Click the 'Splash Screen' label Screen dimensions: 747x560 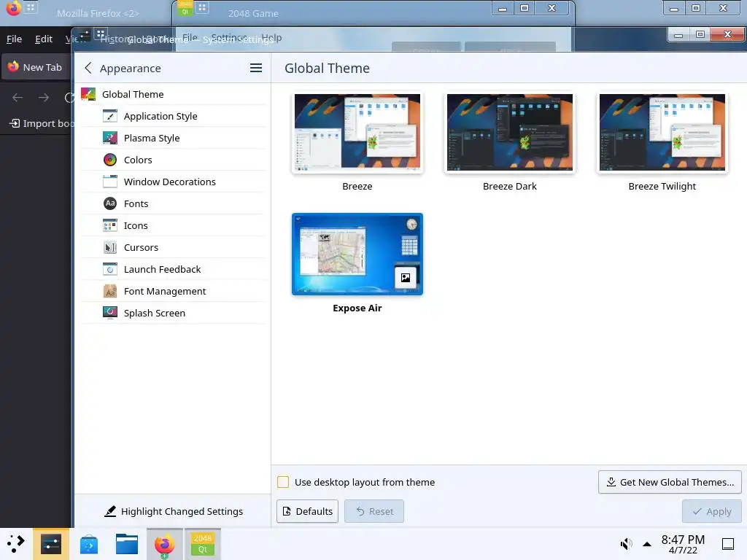[x=155, y=314]
